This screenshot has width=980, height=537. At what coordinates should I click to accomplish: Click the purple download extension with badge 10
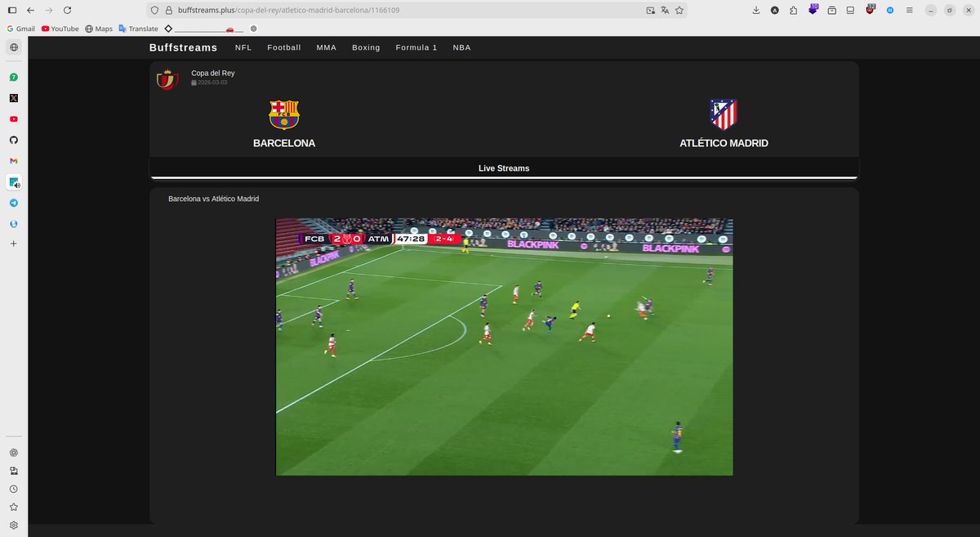point(813,10)
